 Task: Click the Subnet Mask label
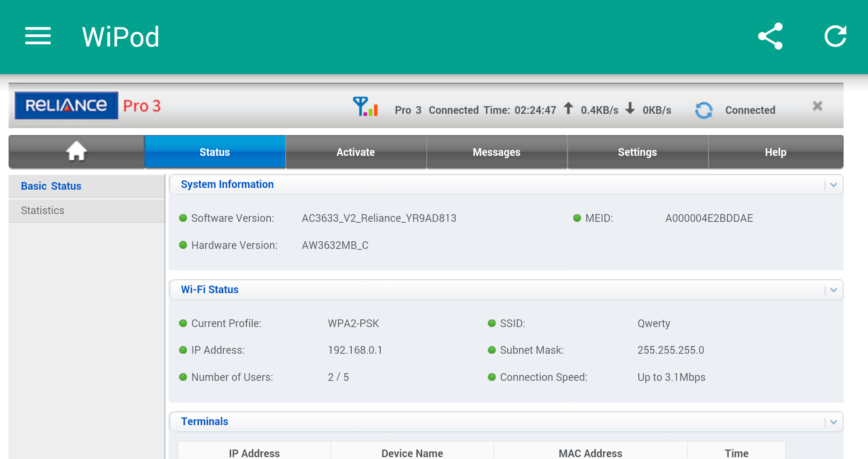[532, 350]
